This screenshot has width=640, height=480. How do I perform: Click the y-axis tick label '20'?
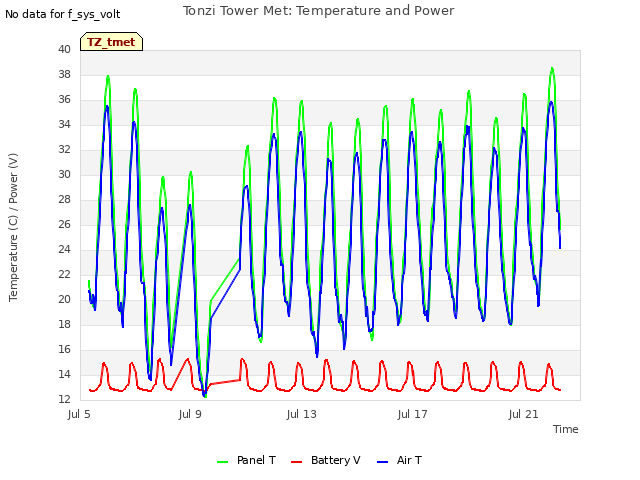coord(64,299)
